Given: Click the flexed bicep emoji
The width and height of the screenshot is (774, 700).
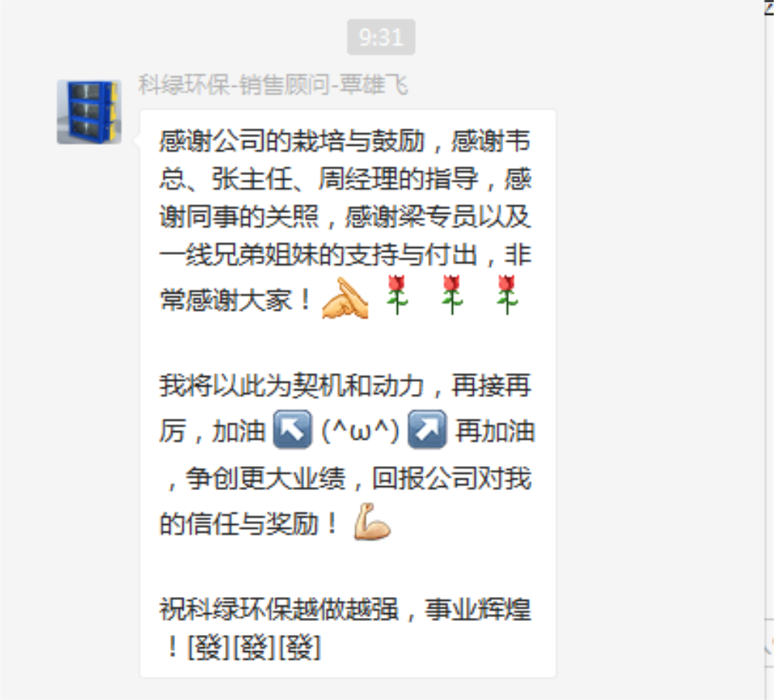Looking at the screenshot, I should click(x=372, y=522).
